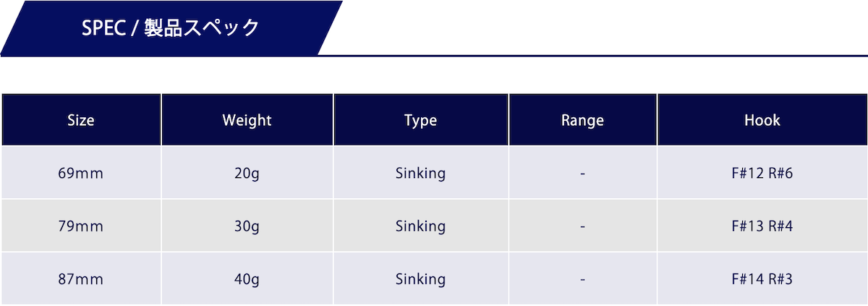Click the 79mm size cell
This screenshot has width=868, height=306.
point(81,226)
